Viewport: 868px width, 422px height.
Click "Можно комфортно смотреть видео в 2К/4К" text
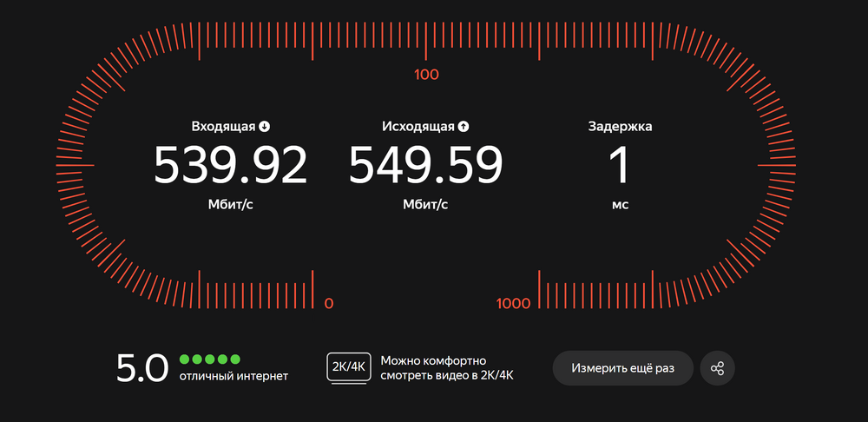(x=447, y=368)
